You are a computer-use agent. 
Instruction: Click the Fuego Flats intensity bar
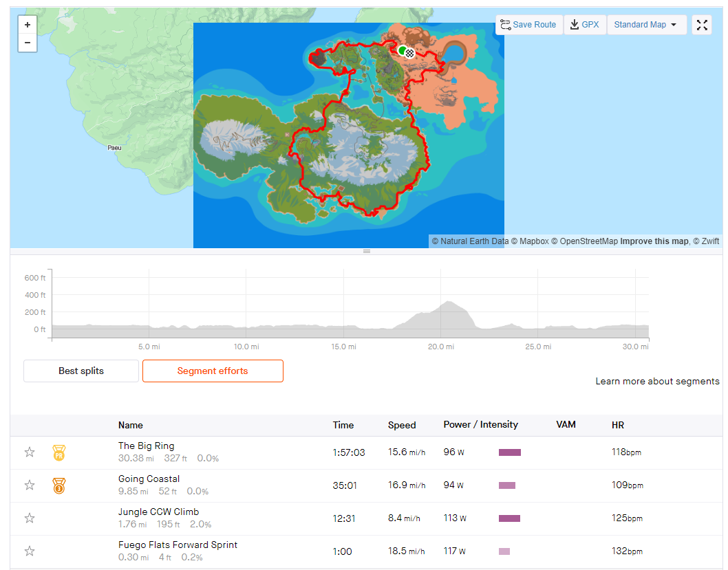tap(504, 551)
